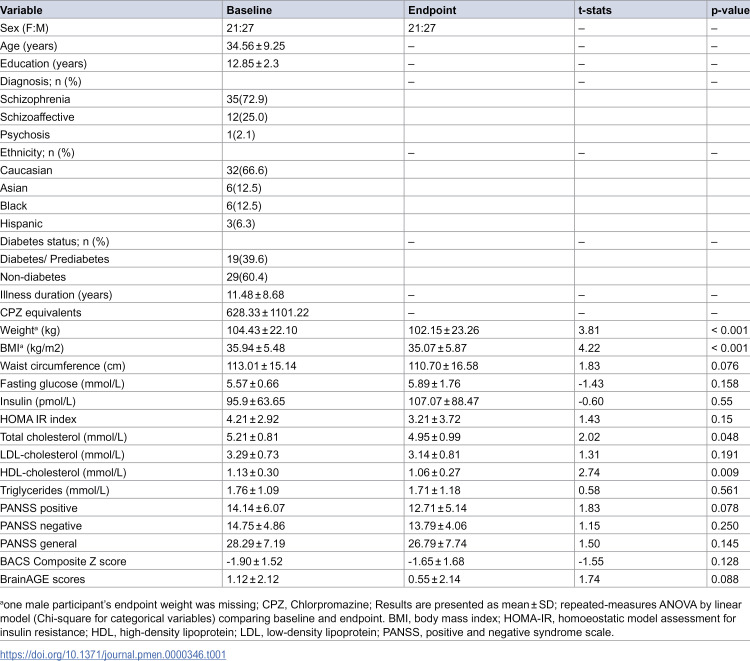750x661 pixels.
Task: Click the 'Black' row label
Action: 13,206
